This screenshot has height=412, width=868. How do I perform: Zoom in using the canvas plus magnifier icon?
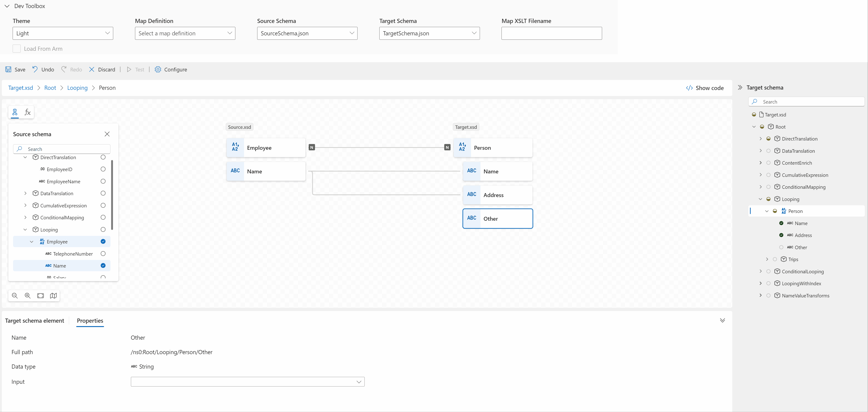click(27, 295)
